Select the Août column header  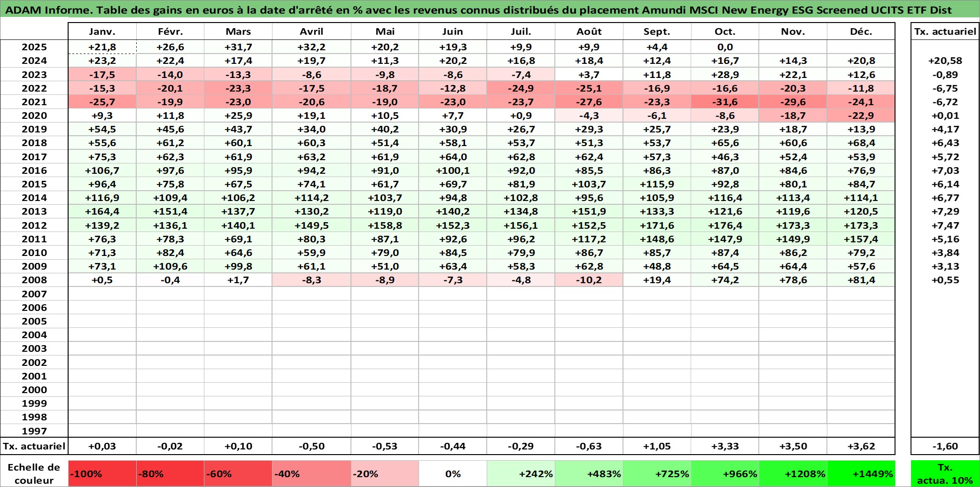589,31
